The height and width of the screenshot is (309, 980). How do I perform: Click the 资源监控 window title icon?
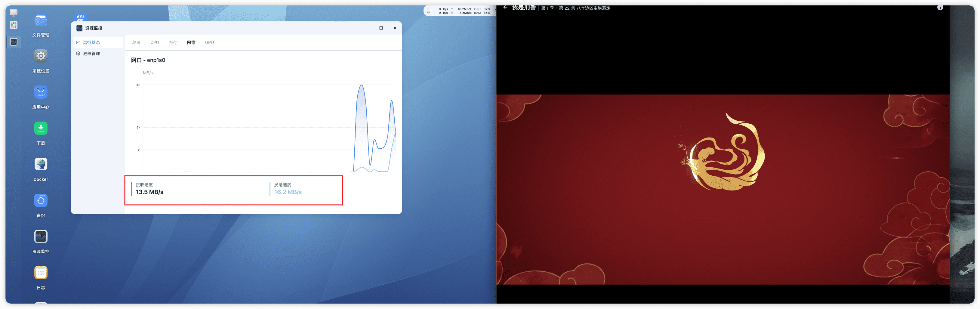coord(79,28)
